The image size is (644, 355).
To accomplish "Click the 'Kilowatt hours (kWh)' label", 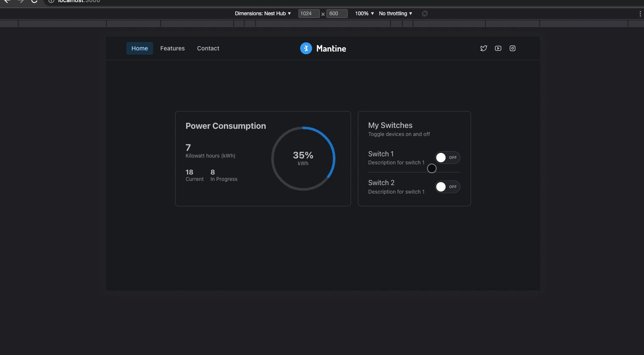I will (x=210, y=156).
